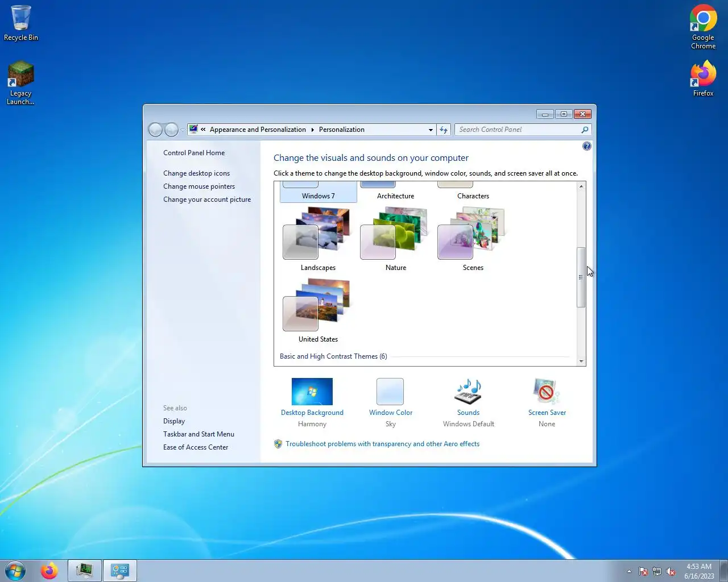
Task: Open Change your account picture link
Action: click(x=207, y=199)
